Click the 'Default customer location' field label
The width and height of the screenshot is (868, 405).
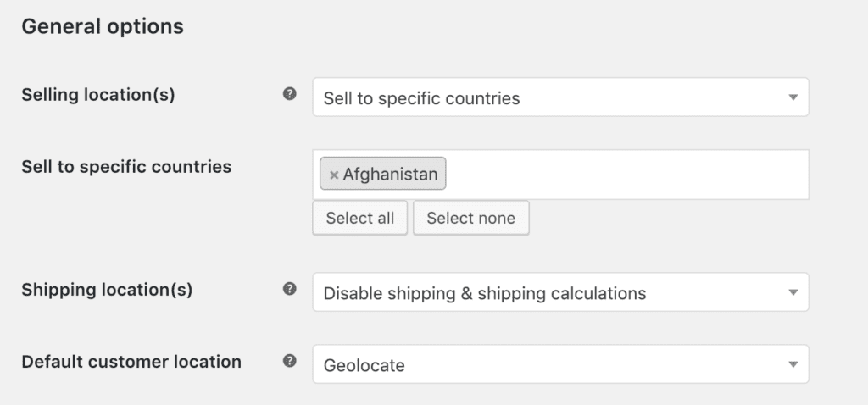[x=131, y=362]
